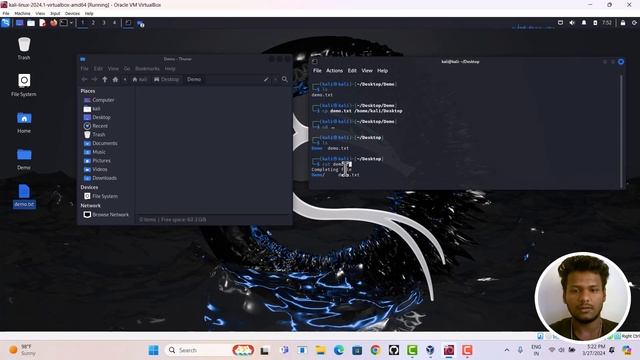
Task: Click the volume icon in Kali panel
Action: pyautogui.click(x=572, y=23)
